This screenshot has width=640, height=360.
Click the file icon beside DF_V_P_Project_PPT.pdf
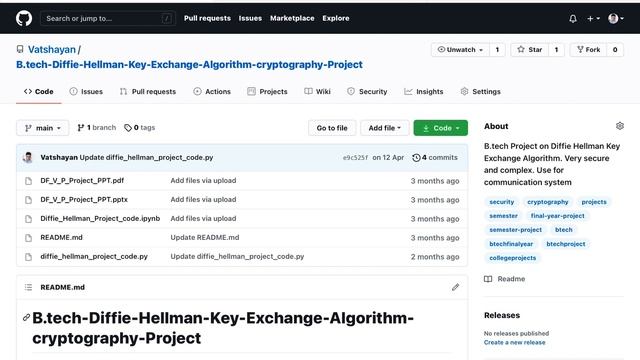click(x=28, y=181)
